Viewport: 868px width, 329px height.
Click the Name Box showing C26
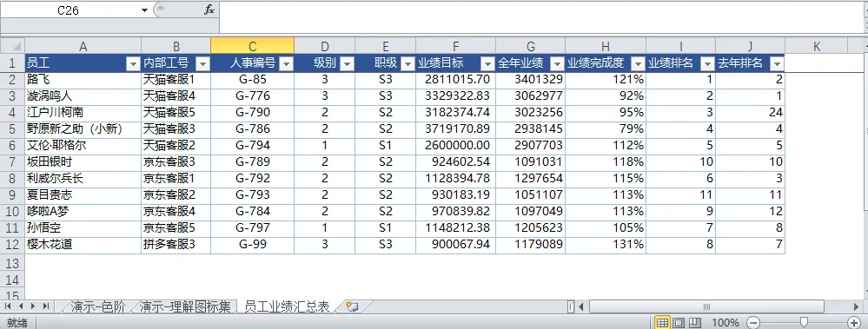click(x=70, y=10)
